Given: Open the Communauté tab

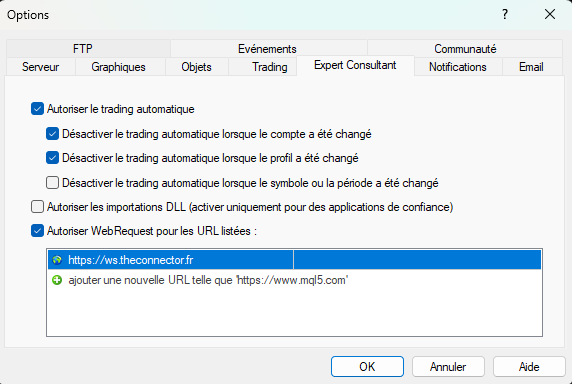Looking at the screenshot, I should click(465, 49).
